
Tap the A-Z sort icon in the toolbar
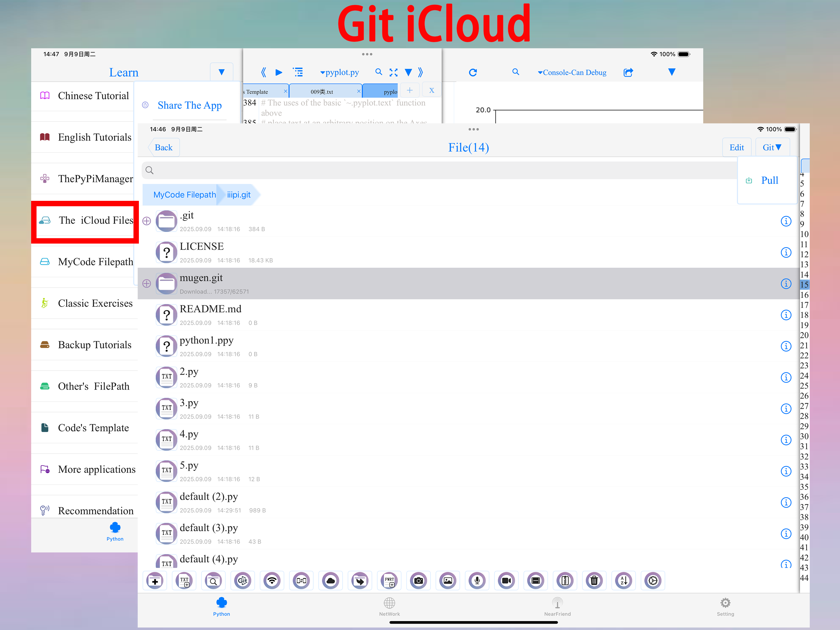[624, 581]
